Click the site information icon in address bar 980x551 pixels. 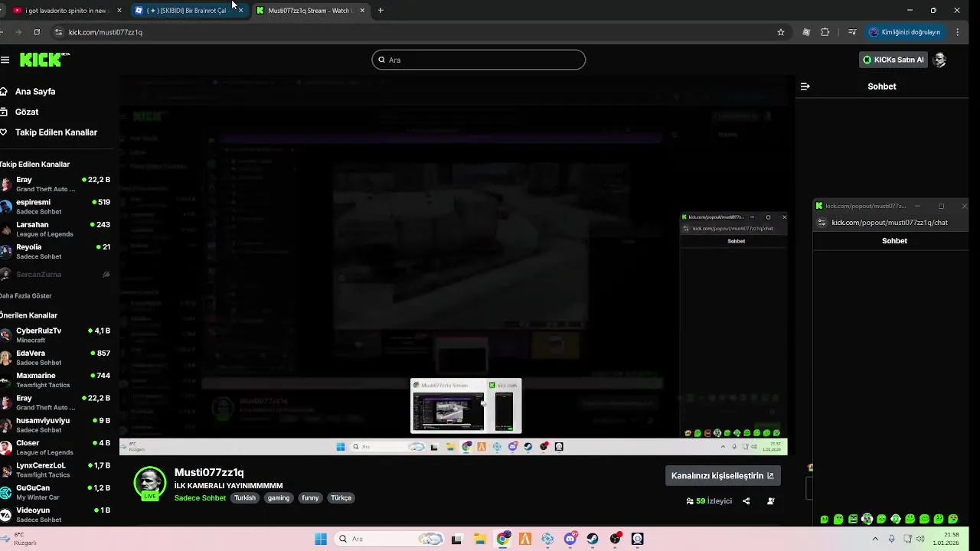(x=58, y=32)
